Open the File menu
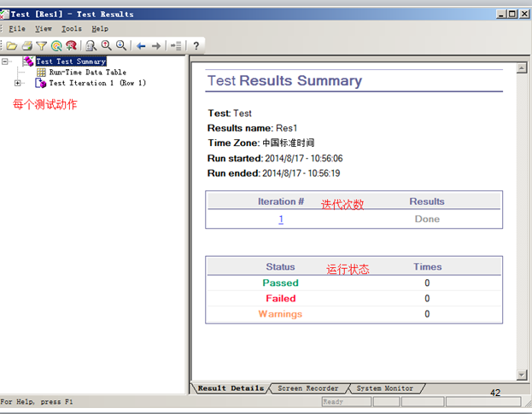Viewport: 532px width, 414px height. tap(17, 29)
